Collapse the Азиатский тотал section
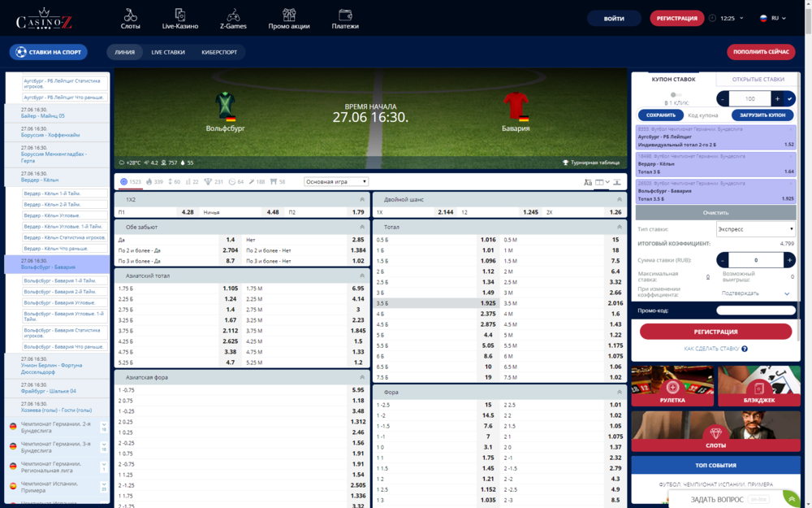 pos(362,276)
